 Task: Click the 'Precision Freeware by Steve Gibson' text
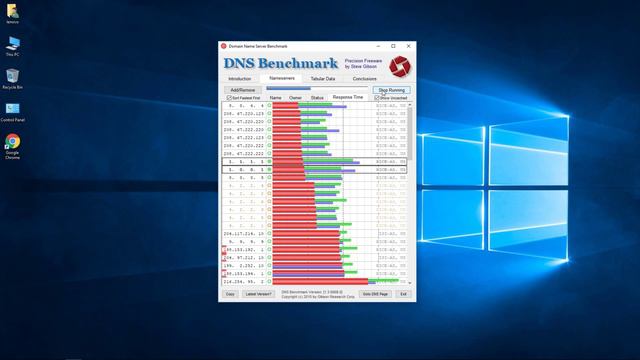[x=363, y=63]
